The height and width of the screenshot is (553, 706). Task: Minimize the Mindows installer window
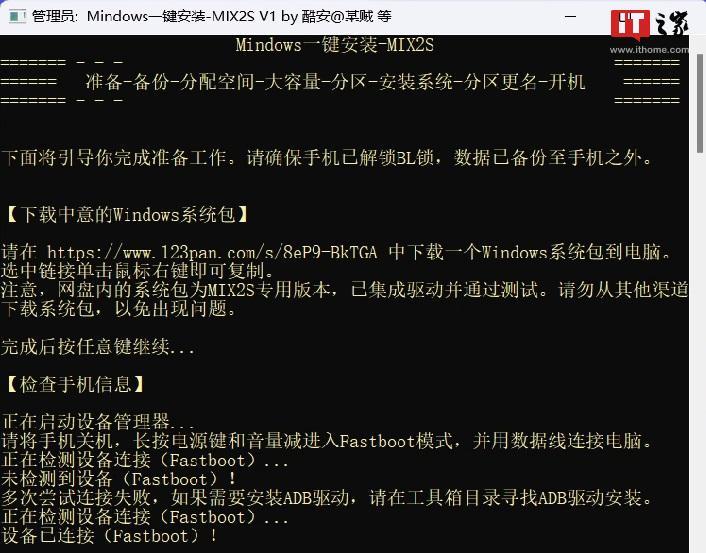click(x=570, y=17)
